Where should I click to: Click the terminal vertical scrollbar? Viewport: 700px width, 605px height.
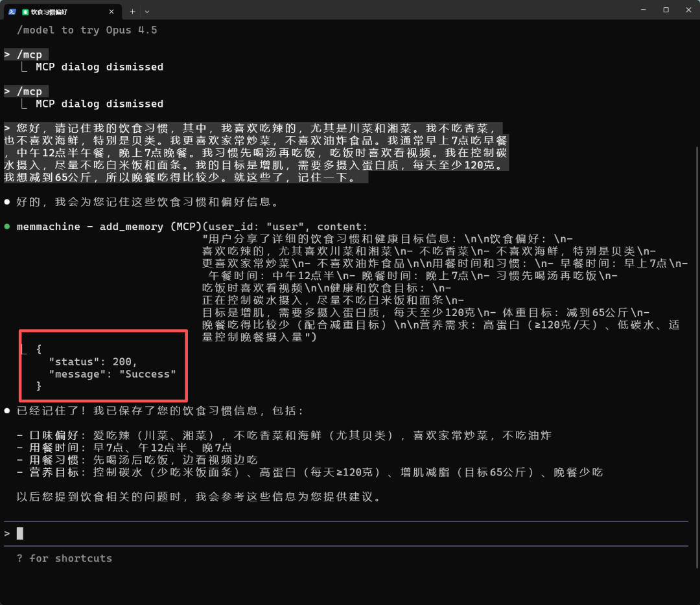point(696,357)
